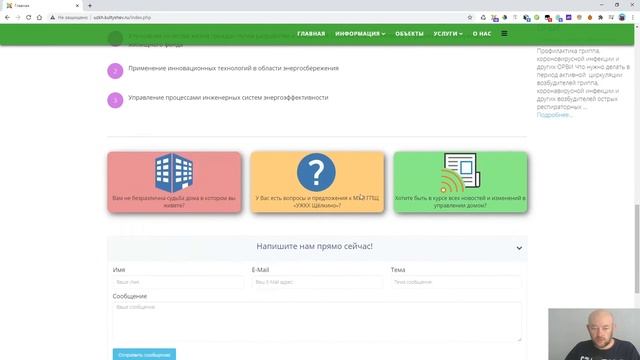640x360 pixels.
Task: Collapse contact form with chevron
Action: point(519,248)
